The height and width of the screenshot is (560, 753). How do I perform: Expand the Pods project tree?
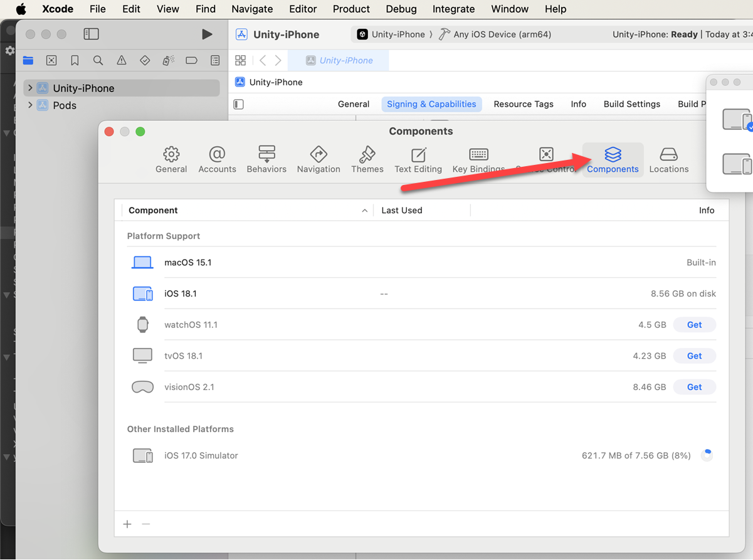coord(30,105)
